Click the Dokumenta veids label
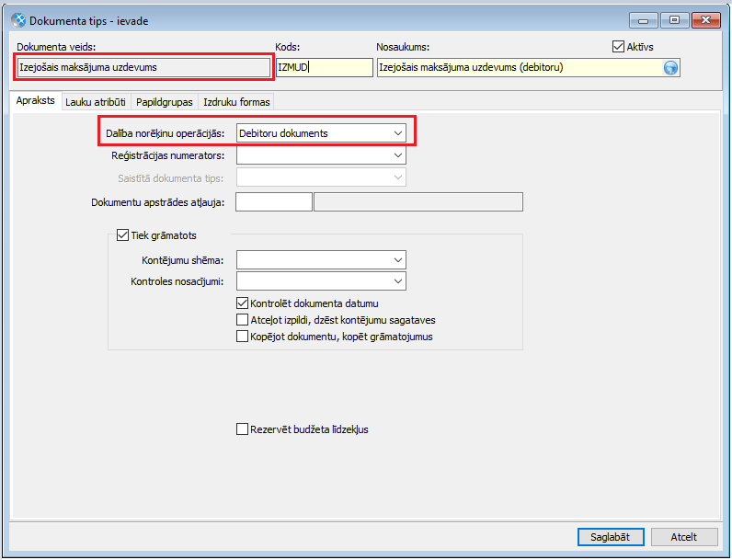This screenshot has height=560, width=732. [x=56, y=47]
